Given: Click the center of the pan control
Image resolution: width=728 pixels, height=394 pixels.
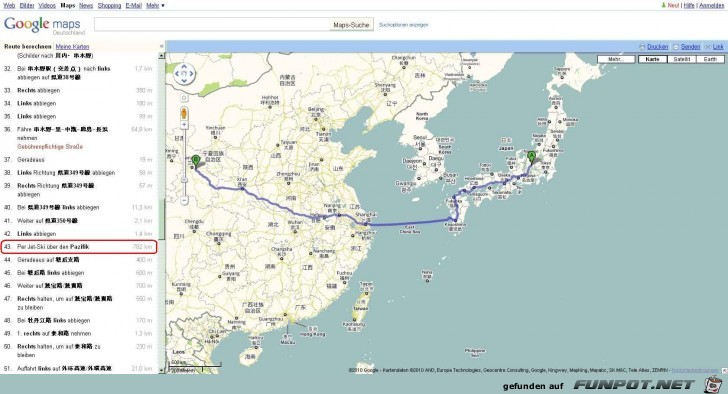Looking at the screenshot, I should (x=184, y=73).
